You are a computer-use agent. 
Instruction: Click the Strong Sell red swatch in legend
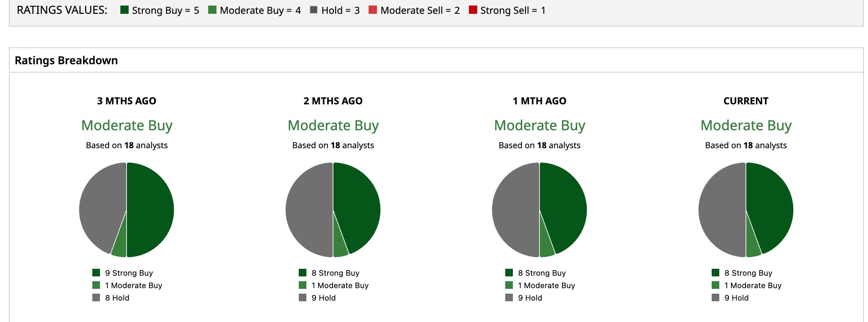point(473,10)
